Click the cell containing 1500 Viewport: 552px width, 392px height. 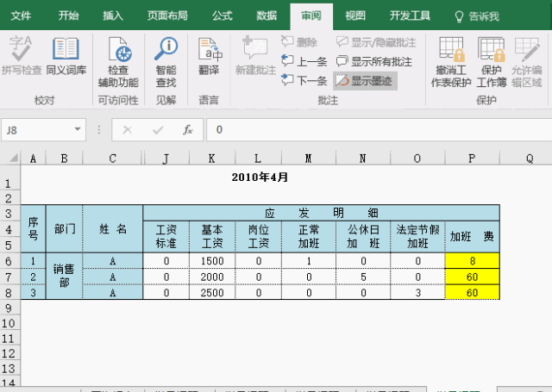click(x=212, y=261)
